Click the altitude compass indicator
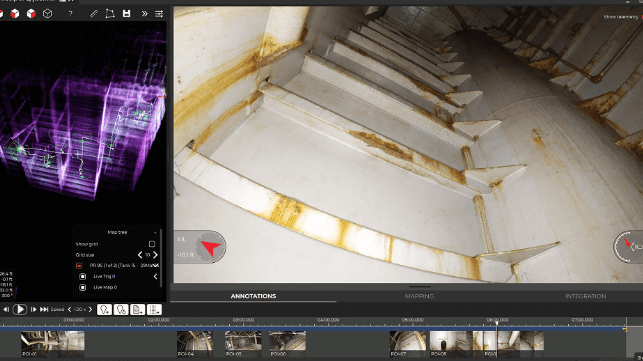This screenshot has height=361, width=643. coord(211,247)
